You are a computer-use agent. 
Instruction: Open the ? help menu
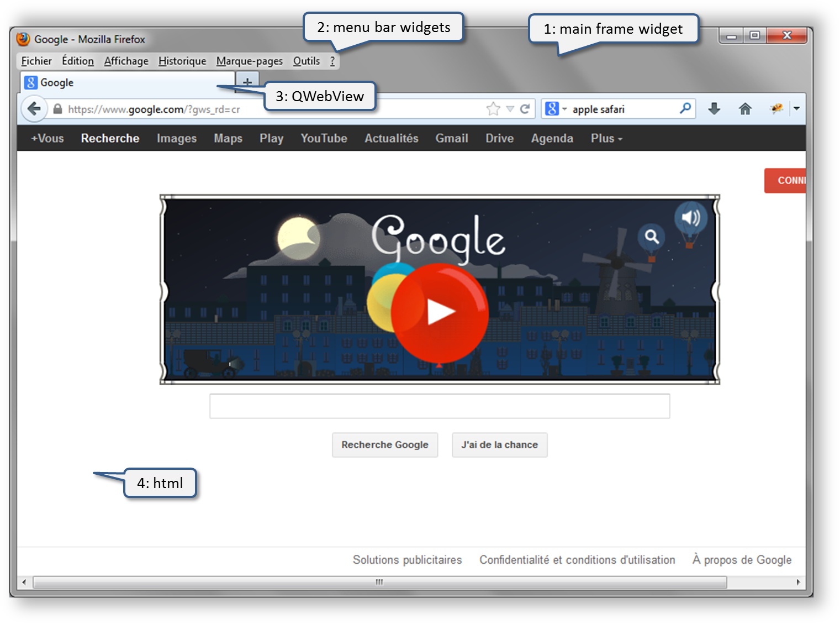(x=332, y=61)
